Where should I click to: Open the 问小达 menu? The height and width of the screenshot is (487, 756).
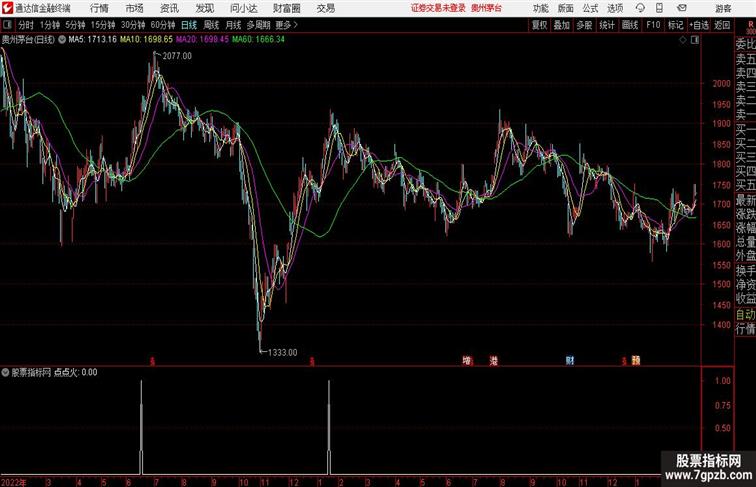[x=243, y=8]
